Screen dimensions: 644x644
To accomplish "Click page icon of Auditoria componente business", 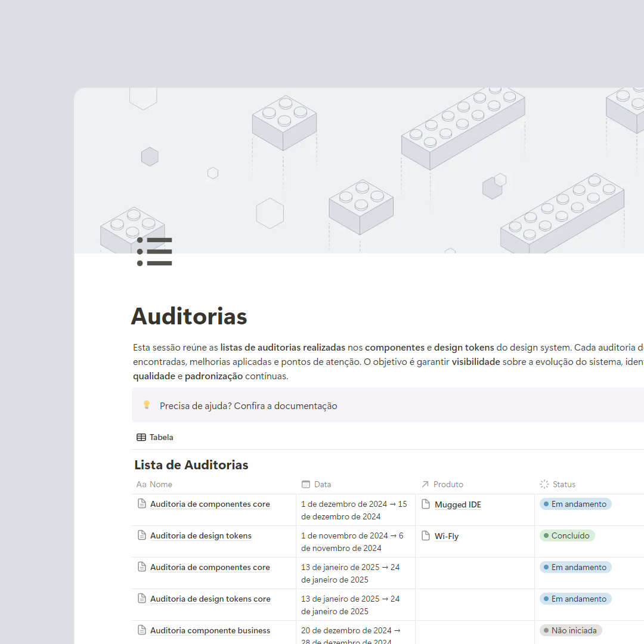I will click(142, 630).
